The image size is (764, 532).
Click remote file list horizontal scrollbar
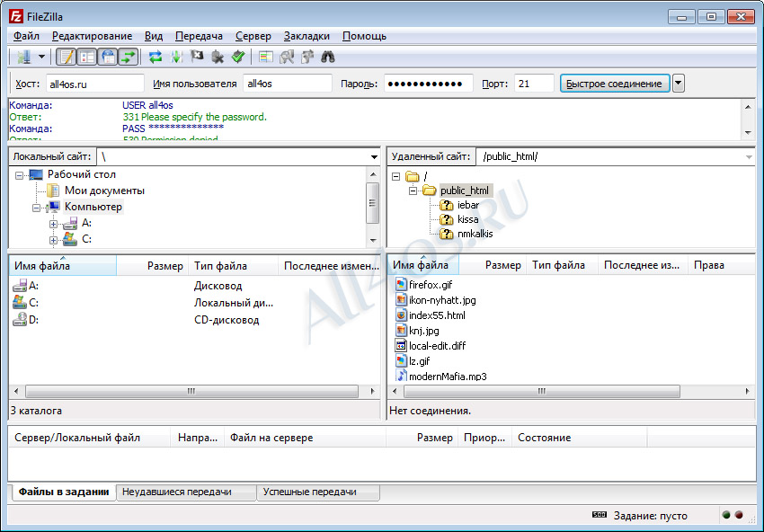pos(541,391)
